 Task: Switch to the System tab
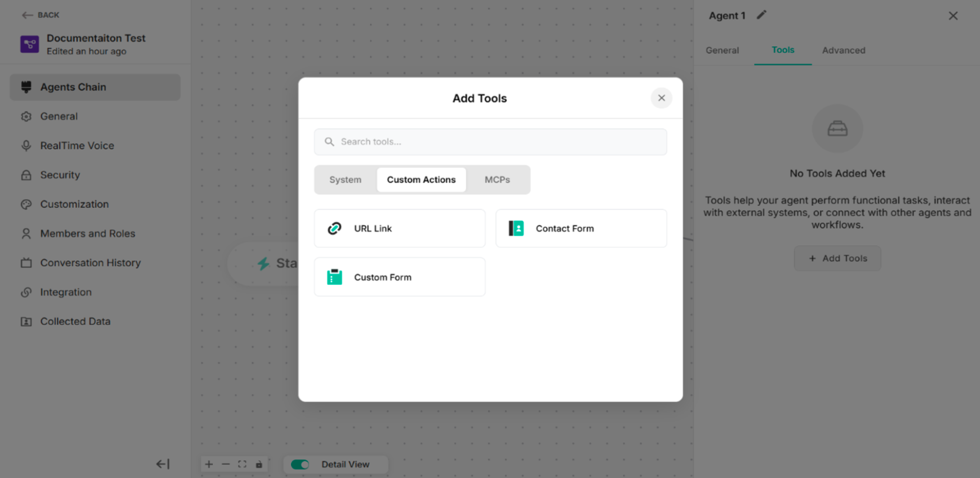pos(345,180)
